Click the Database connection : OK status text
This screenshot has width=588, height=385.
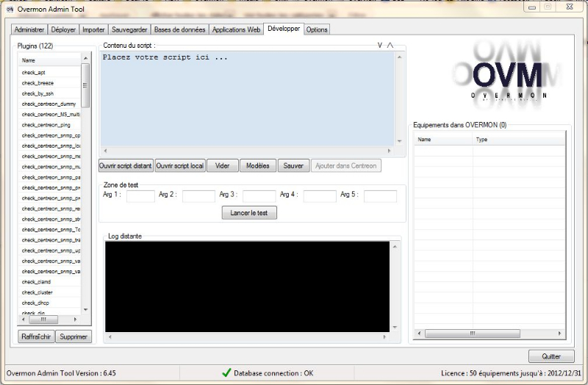tap(273, 373)
